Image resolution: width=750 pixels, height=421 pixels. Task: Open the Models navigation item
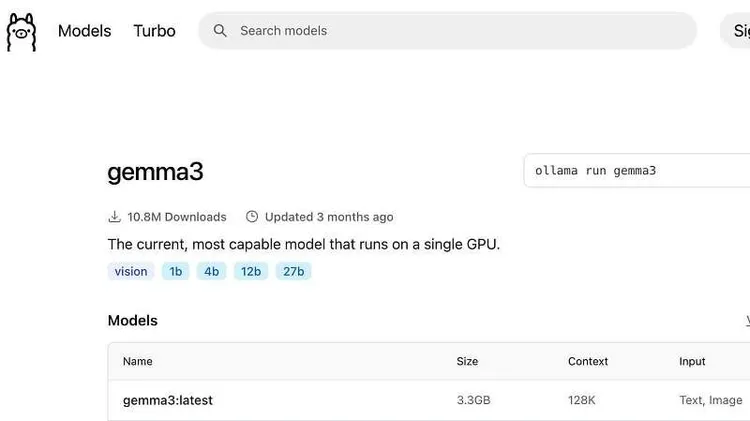coord(85,31)
